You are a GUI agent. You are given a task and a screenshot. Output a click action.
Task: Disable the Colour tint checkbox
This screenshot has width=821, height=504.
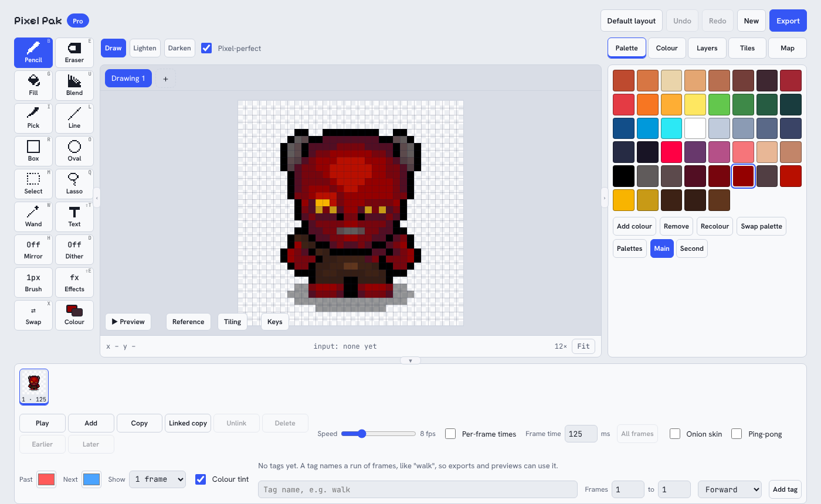tap(201, 479)
